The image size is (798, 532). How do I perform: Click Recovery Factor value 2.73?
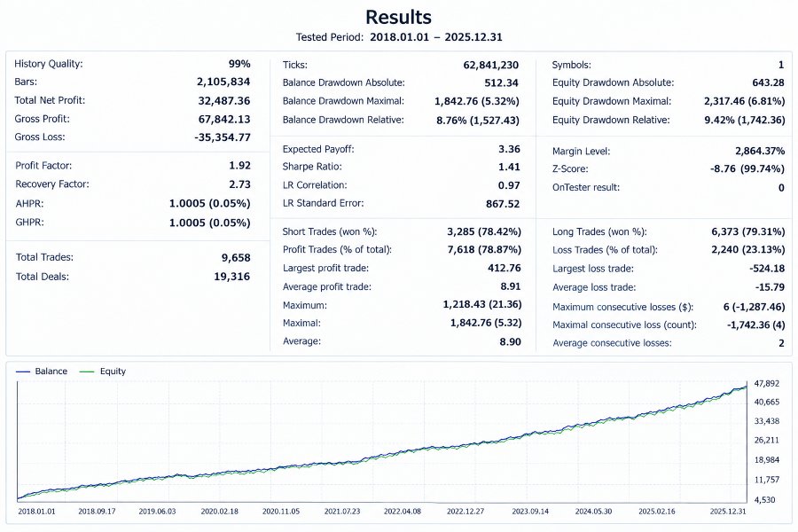coord(239,184)
